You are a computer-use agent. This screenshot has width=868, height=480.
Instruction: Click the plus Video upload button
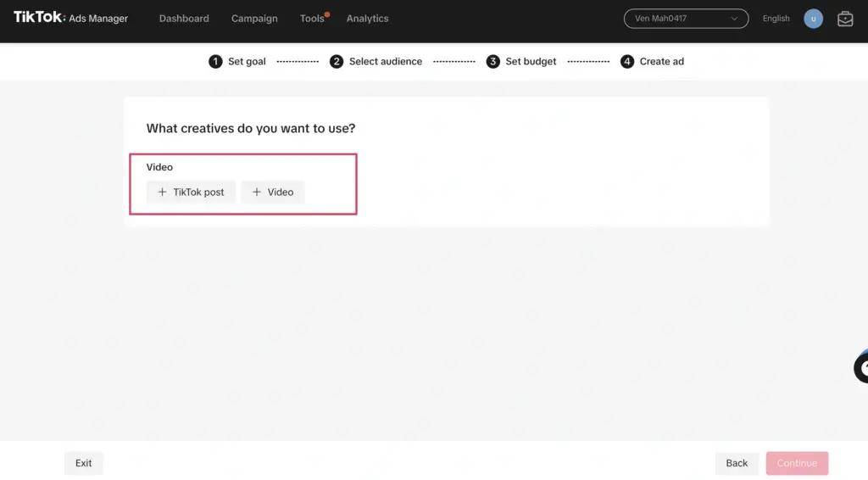[x=272, y=192]
